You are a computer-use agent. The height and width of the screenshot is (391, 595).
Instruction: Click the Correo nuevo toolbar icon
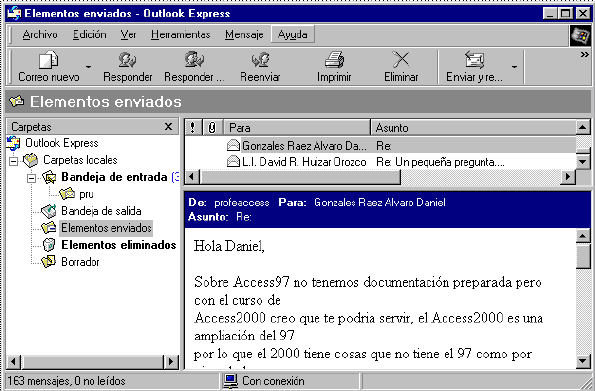(x=49, y=60)
